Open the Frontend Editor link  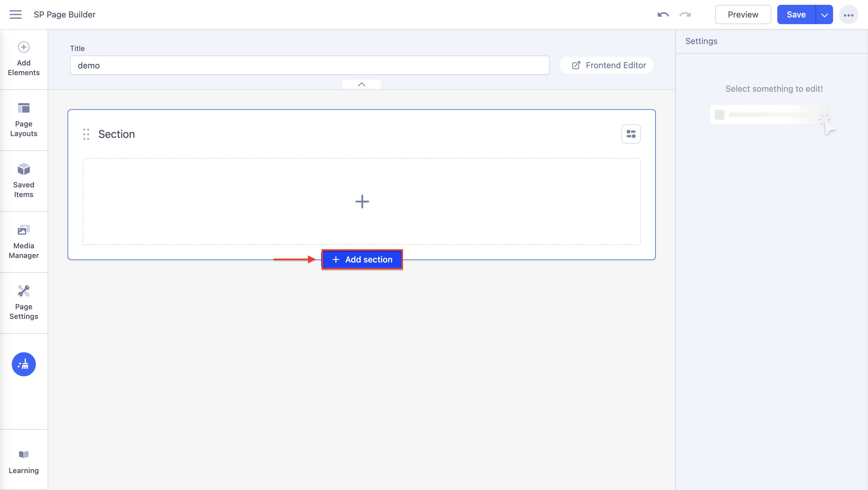(x=609, y=65)
